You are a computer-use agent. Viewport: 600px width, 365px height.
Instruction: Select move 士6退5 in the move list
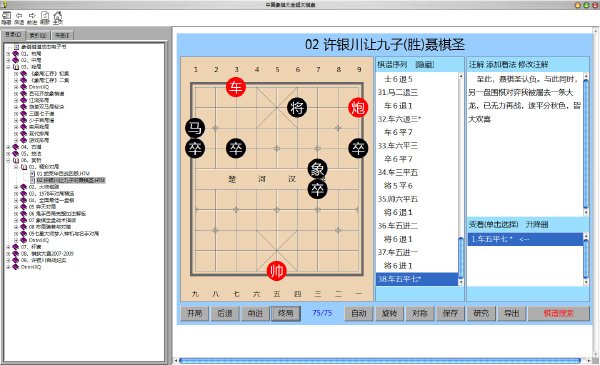[398, 79]
